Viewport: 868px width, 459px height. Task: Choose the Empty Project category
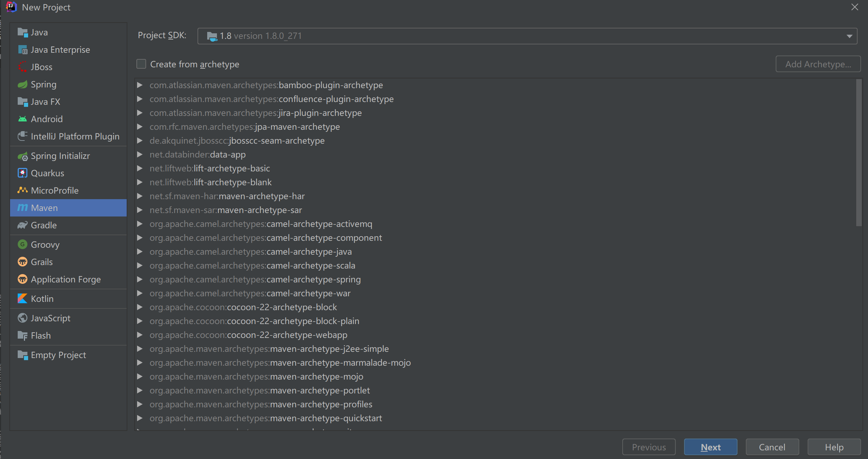[x=58, y=355]
